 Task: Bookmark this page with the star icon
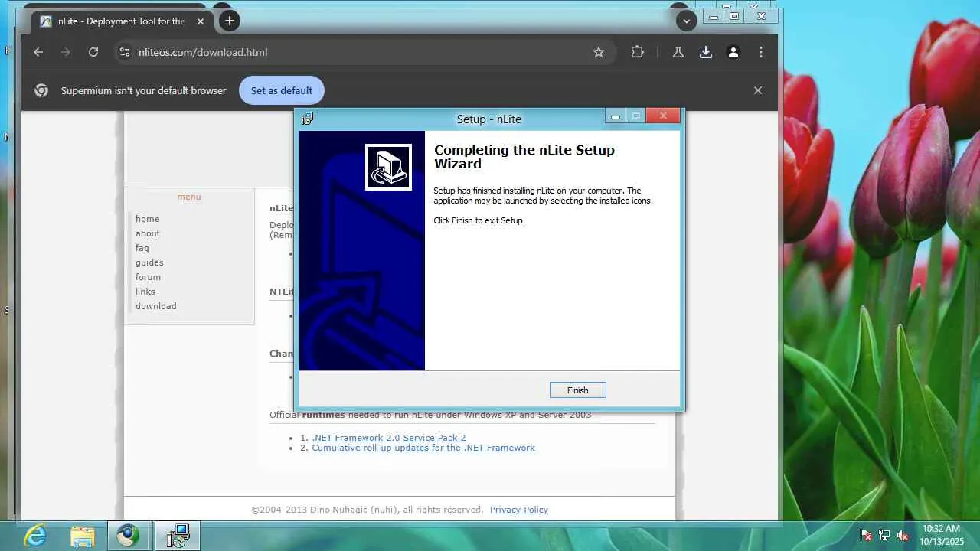click(x=599, y=52)
